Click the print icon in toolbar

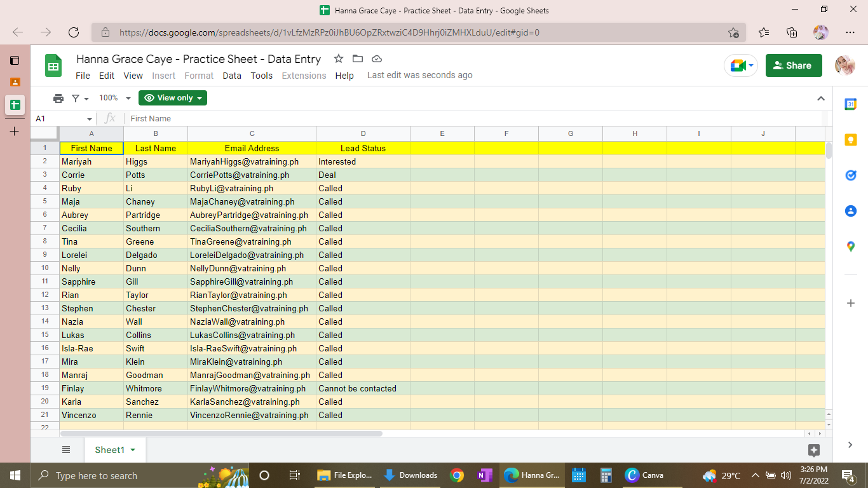click(58, 98)
